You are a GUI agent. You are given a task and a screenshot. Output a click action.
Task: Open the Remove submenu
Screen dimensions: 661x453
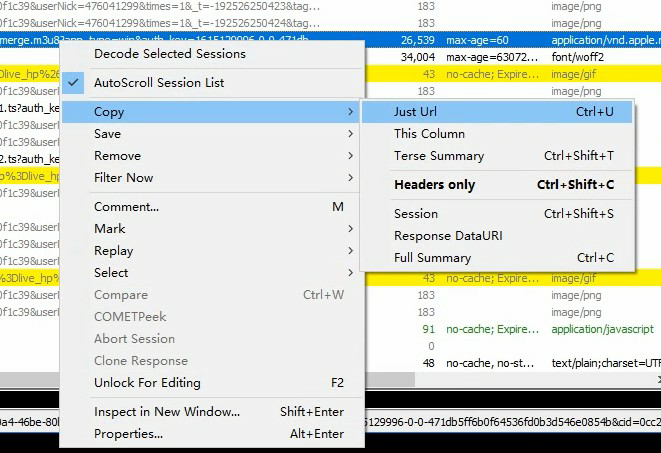click(x=117, y=156)
